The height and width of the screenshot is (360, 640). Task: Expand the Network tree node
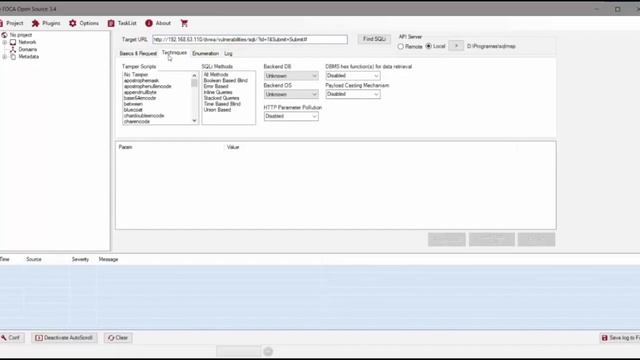pyautogui.click(x=4, y=42)
